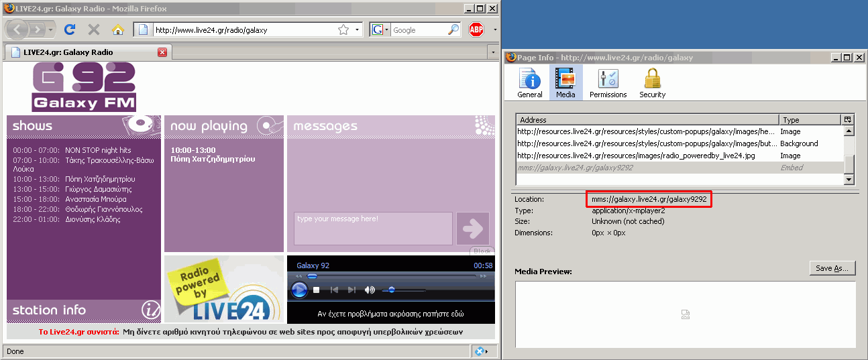Select the media row typed Background
Image resolution: width=868 pixels, height=360 pixels.
(680, 143)
